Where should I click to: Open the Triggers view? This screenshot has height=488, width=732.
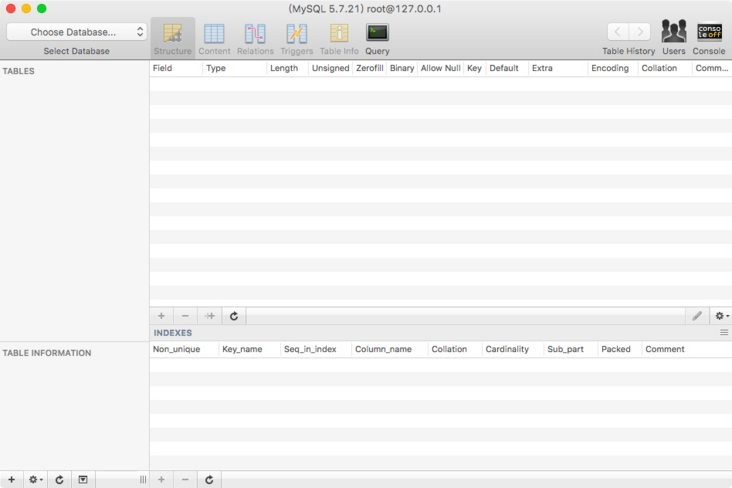click(x=297, y=38)
